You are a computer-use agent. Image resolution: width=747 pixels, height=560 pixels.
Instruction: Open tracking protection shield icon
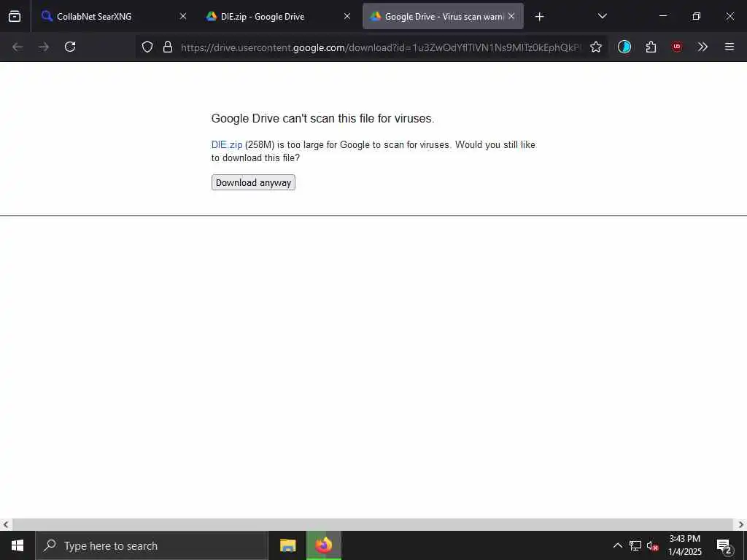pos(147,47)
